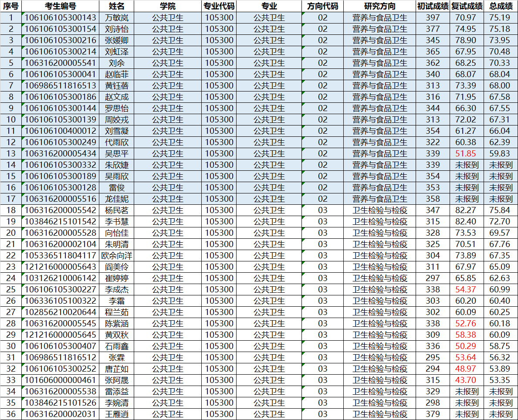
Task: Click the 序号 column header
Action: (11, 6)
